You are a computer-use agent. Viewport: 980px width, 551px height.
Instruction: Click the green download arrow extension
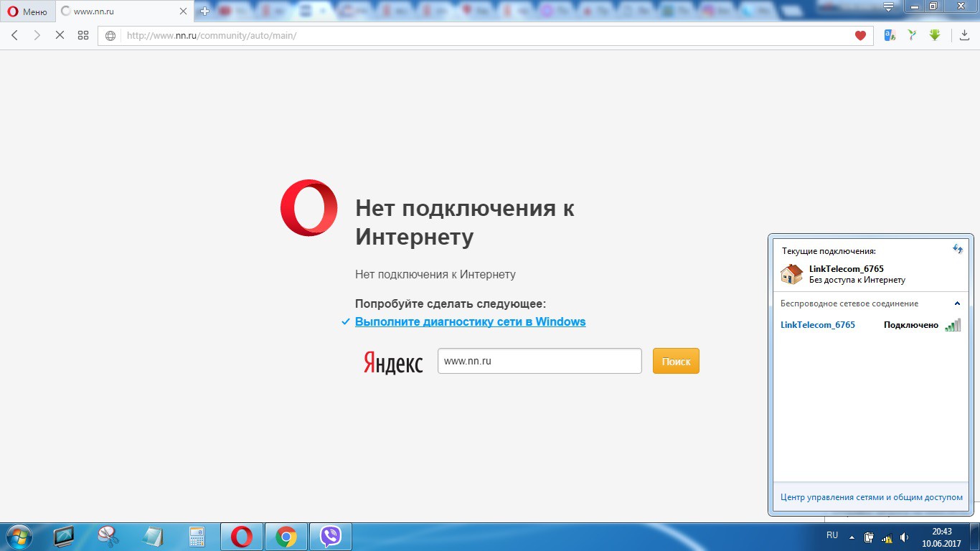click(x=935, y=35)
